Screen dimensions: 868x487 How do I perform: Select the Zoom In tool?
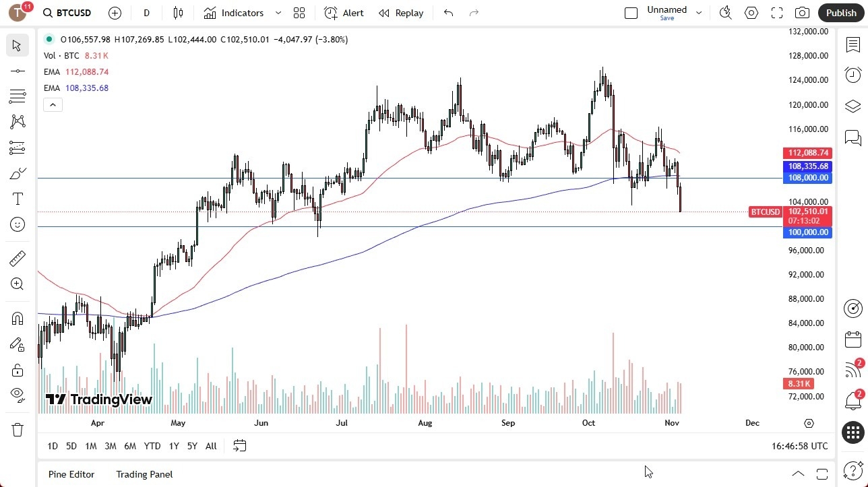pos(17,284)
